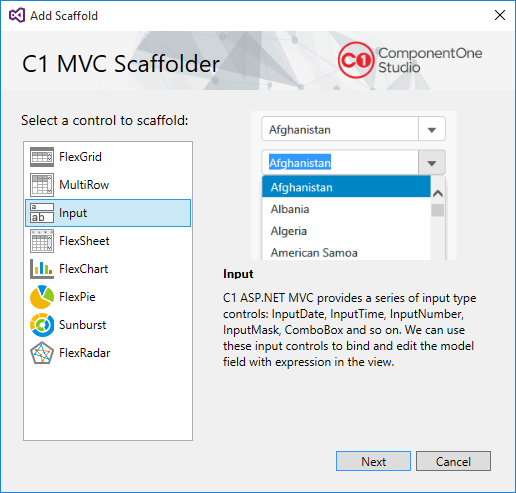The width and height of the screenshot is (516, 493).
Task: Click the Visual Studio title bar icon
Action: click(17, 15)
